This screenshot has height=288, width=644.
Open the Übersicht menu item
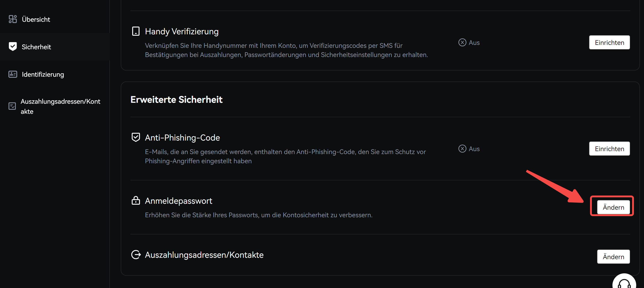point(36,19)
